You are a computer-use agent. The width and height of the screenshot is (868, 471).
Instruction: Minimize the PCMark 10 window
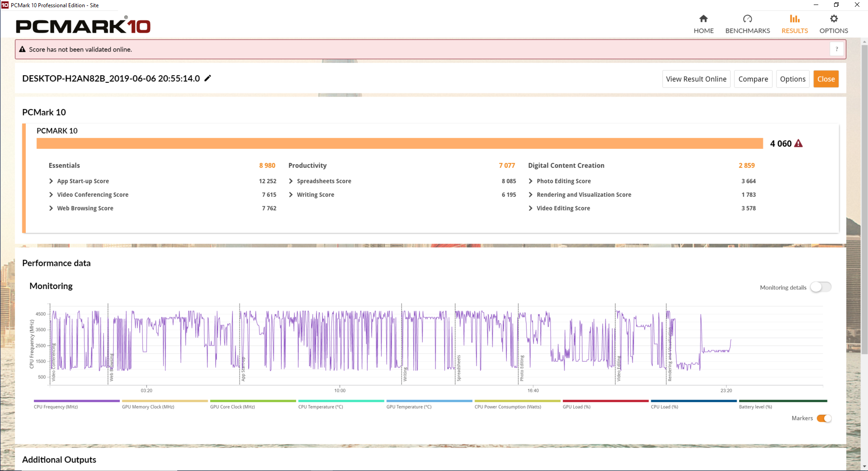(816, 5)
